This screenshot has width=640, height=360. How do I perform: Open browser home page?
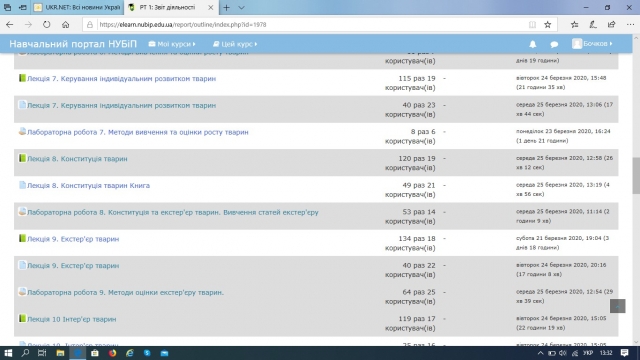pyautogui.click(x=65, y=24)
